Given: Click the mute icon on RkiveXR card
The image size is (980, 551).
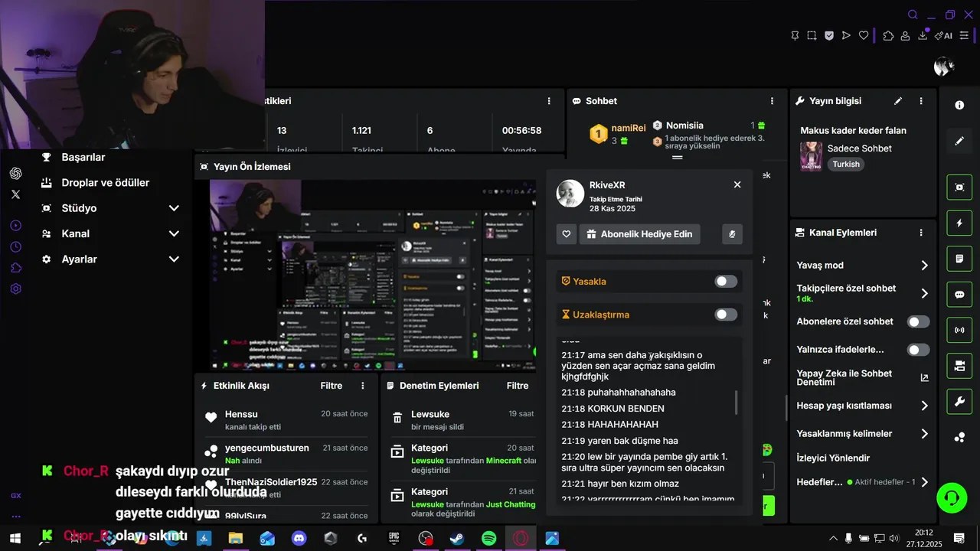Looking at the screenshot, I should (732, 234).
